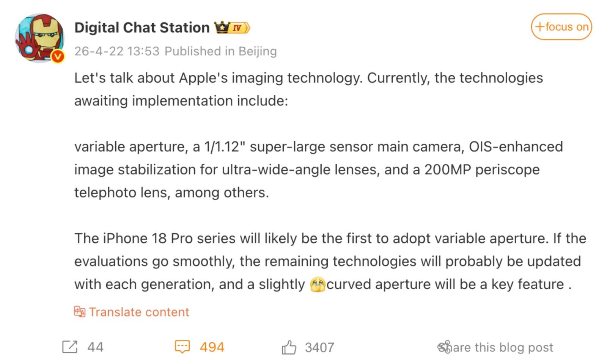This screenshot has width=607, height=364.
Task: Click the 26-4-22 13:53 post timestamp
Action: tap(117, 51)
